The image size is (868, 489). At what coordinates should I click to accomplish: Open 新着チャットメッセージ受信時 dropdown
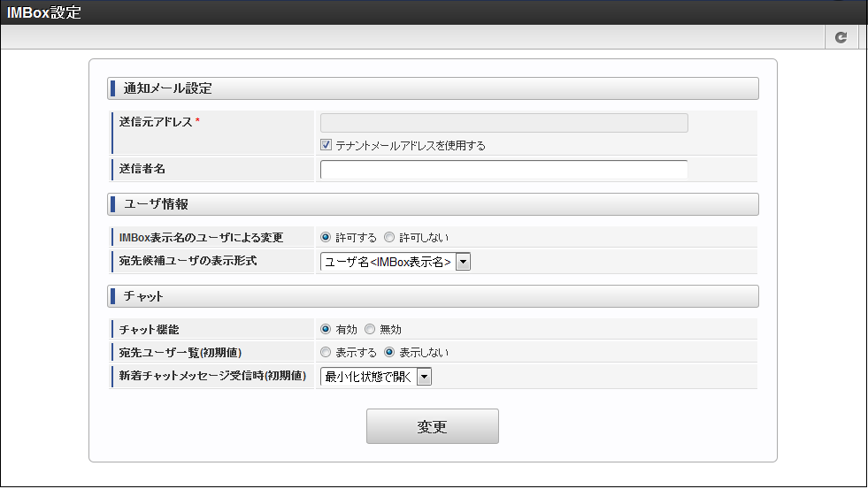[x=376, y=377]
